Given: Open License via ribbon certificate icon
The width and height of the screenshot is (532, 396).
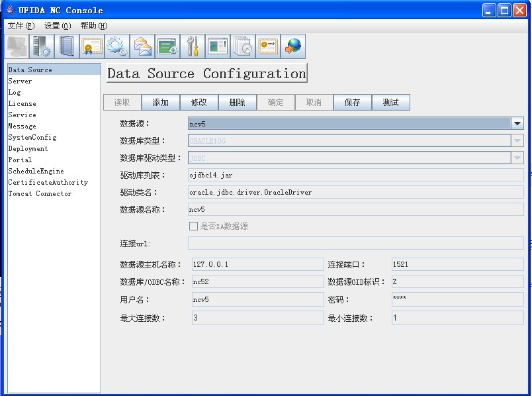Looking at the screenshot, I should (x=92, y=46).
